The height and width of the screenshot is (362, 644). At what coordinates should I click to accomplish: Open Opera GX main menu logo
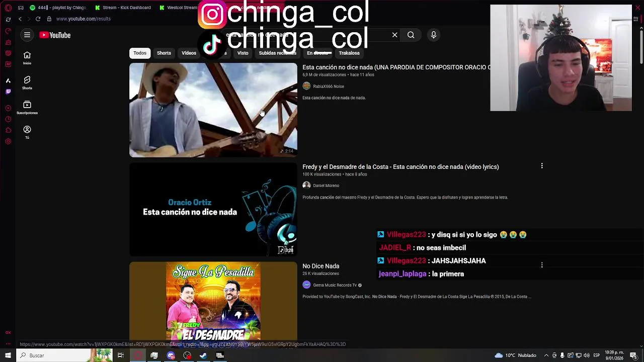click(x=8, y=8)
